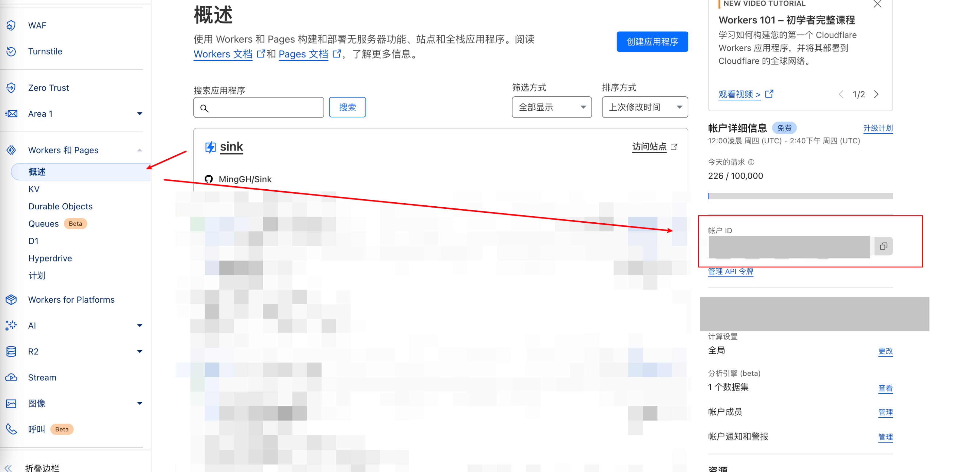
Task: Click the 今天的请求 usage progress bar
Action: tap(801, 196)
